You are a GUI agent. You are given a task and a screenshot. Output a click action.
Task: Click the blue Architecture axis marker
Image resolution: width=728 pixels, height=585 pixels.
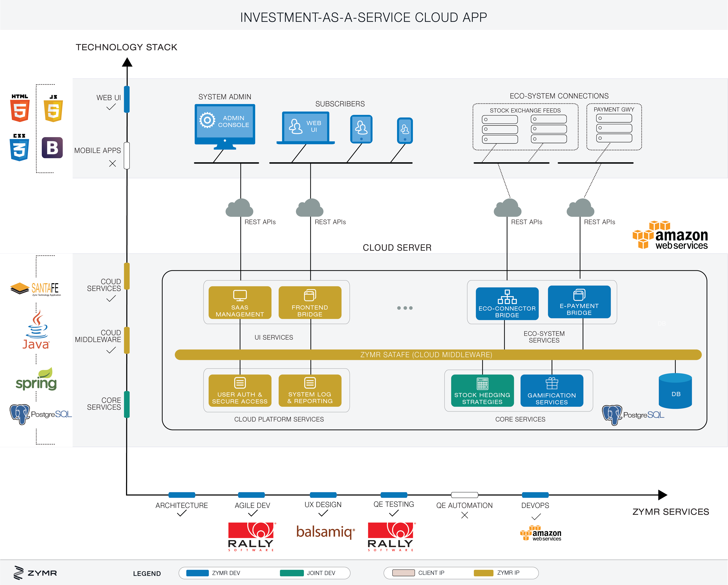182,495
